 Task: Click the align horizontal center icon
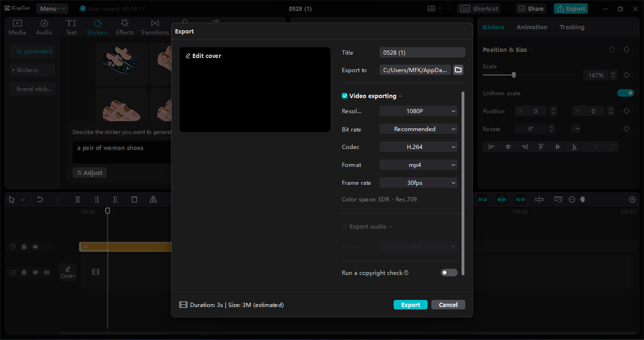pos(508,147)
